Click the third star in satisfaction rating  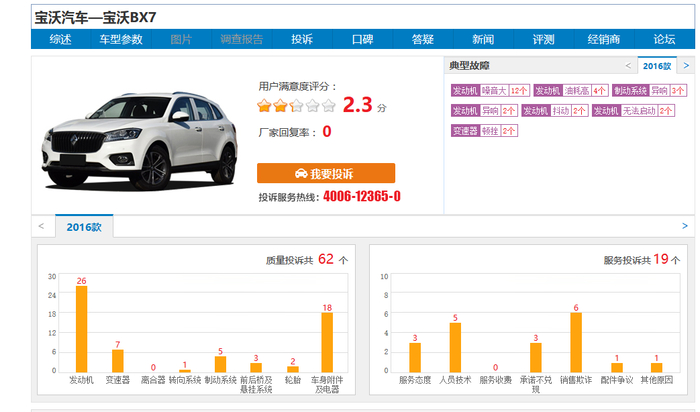click(x=296, y=106)
